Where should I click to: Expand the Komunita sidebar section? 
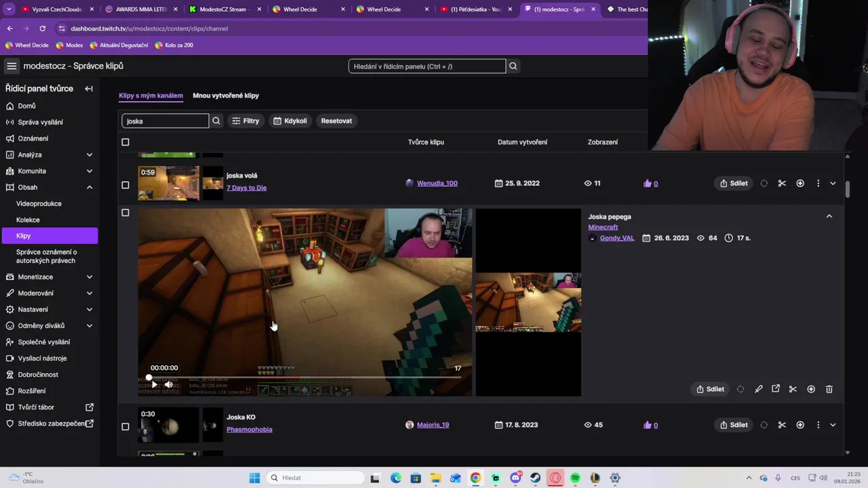[89, 171]
